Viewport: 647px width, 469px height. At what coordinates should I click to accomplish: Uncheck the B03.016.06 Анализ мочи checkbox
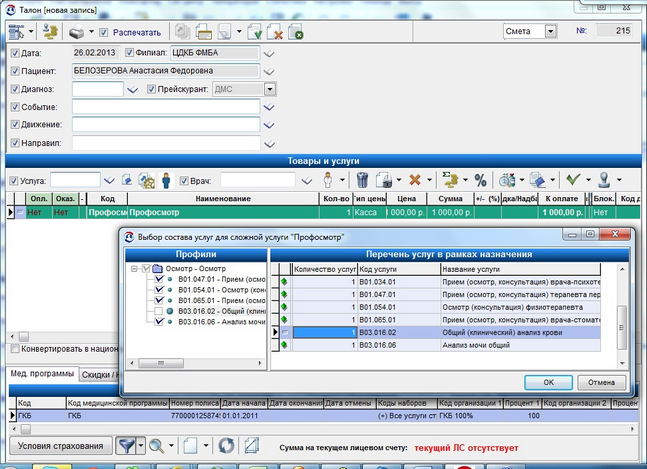tap(158, 322)
